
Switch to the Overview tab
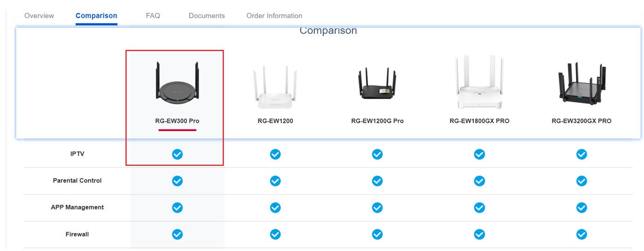coord(39,16)
